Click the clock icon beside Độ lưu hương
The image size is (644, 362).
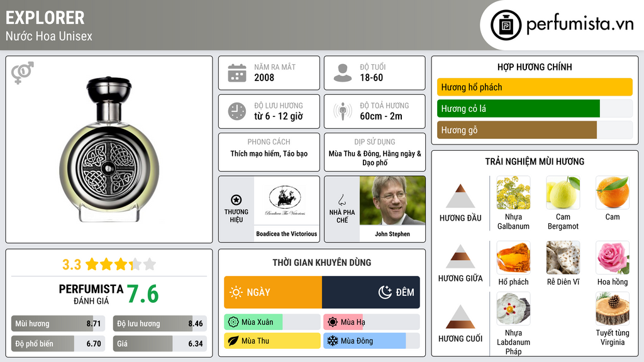237,111
